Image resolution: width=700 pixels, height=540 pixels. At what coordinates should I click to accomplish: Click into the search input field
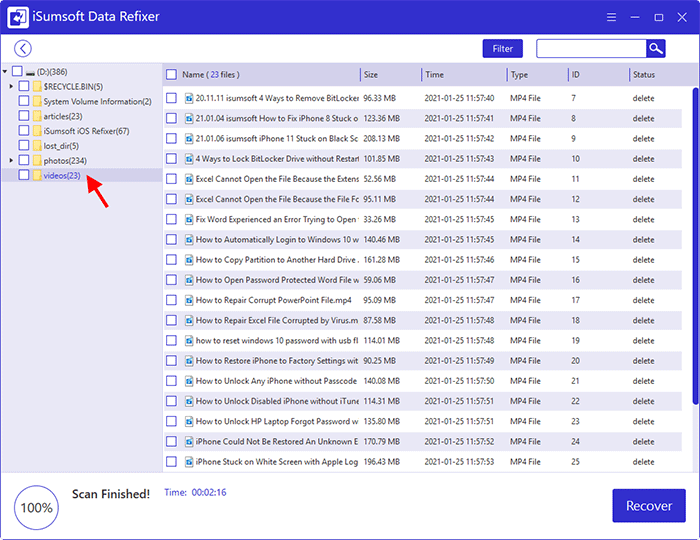pyautogui.click(x=591, y=49)
